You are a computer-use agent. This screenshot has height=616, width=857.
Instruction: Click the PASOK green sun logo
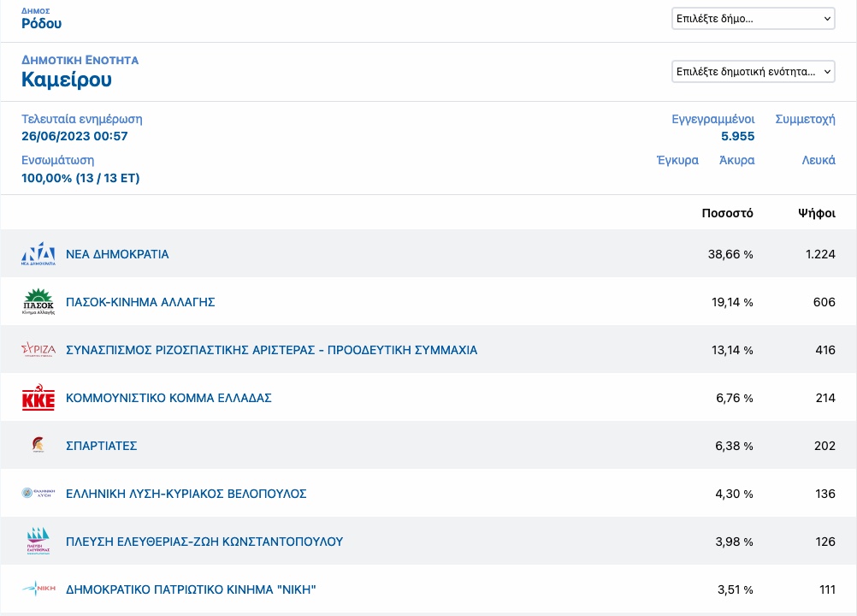[x=38, y=302]
